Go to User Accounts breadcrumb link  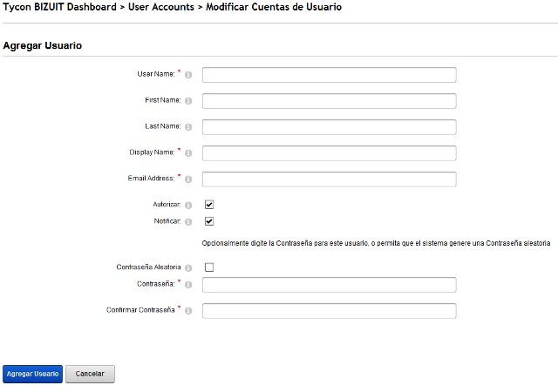click(161, 7)
